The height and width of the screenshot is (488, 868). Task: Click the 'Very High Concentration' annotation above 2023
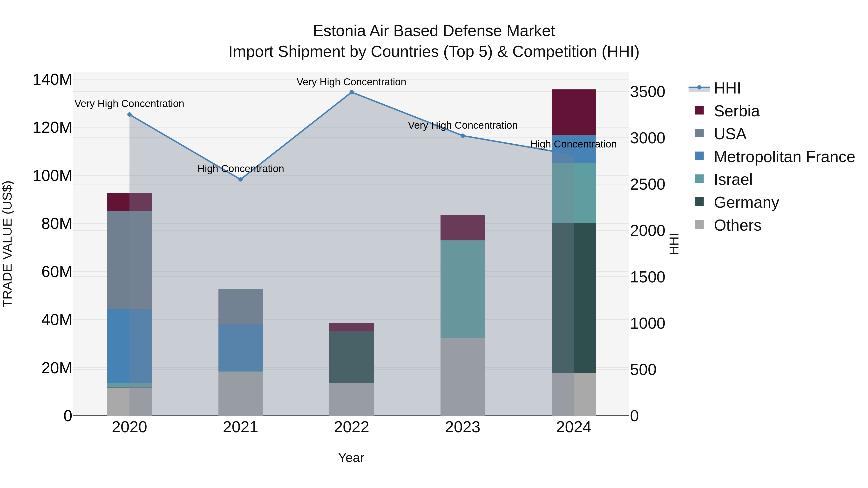(x=463, y=125)
